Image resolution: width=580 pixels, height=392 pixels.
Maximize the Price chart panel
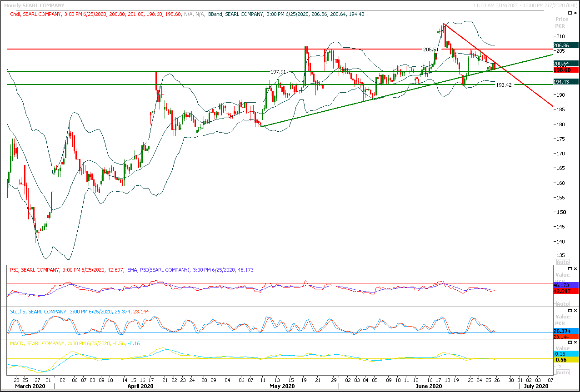pyautogui.click(x=570, y=14)
